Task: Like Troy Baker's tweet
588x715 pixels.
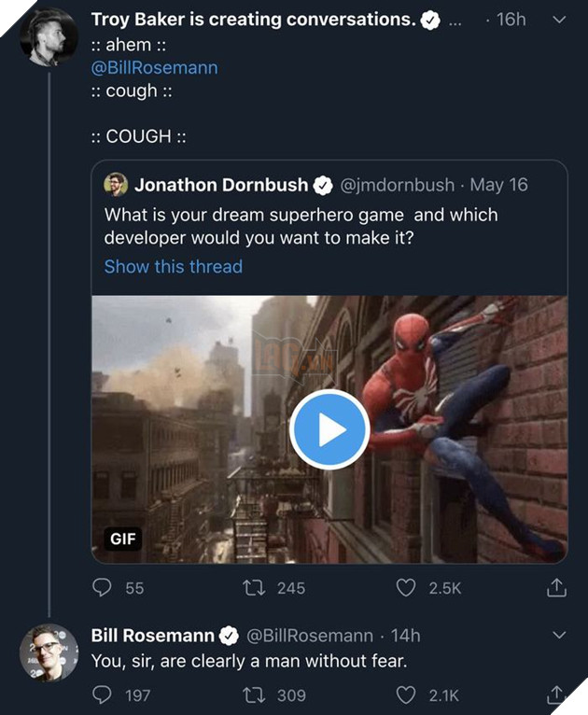Action: tap(405, 588)
